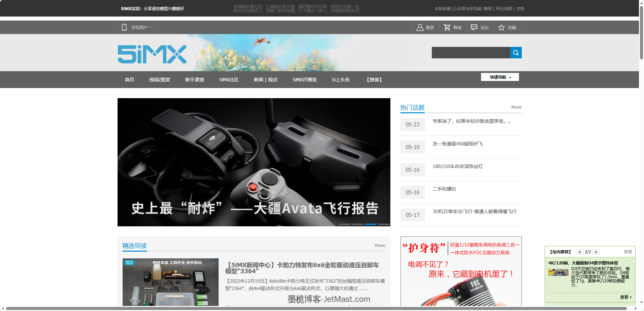Click the 车贴申请 link
Viewport: 644px width, 311px height.
[x=442, y=9]
